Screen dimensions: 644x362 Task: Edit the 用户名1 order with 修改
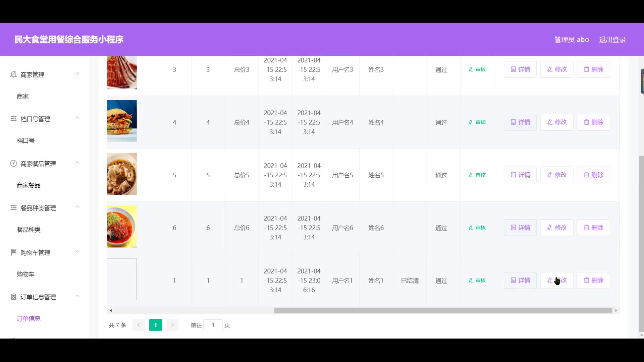point(557,280)
